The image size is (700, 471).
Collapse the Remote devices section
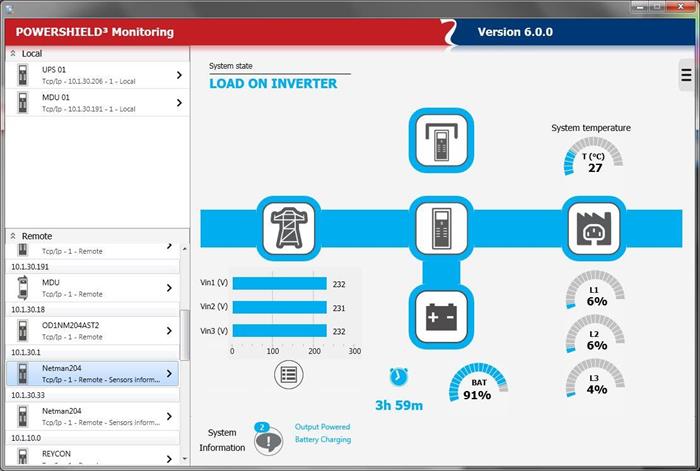pyautogui.click(x=13, y=236)
